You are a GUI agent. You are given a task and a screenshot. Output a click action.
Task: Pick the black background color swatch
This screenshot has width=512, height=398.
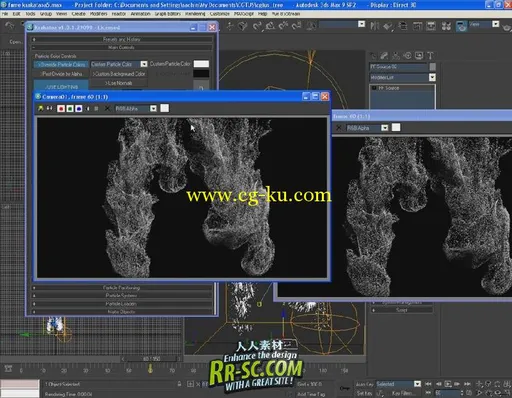click(x=201, y=73)
